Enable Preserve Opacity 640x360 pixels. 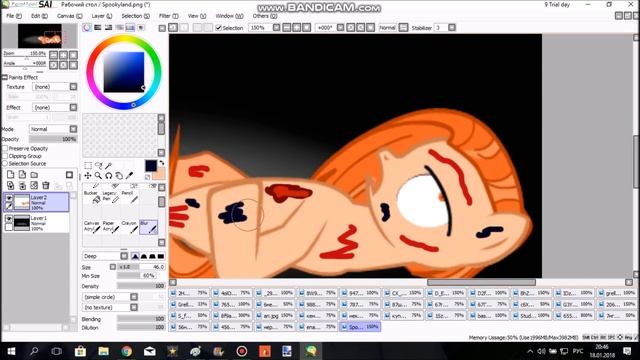(x=5, y=149)
